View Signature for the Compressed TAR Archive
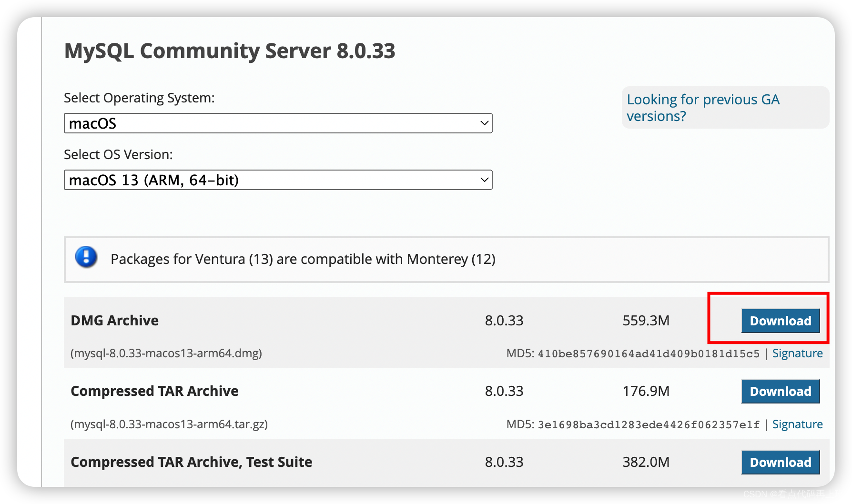Viewport: 852px width, 504px height. (797, 424)
